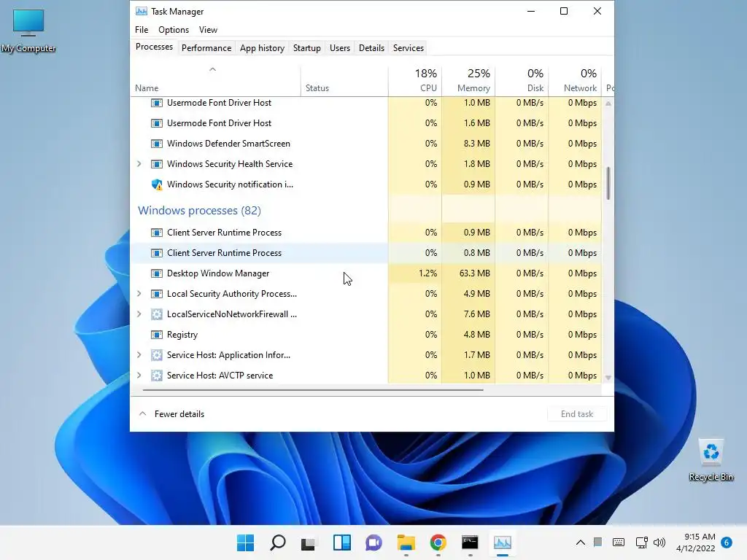This screenshot has width=747, height=560.
Task: Expand Windows Security Health Service row
Action: 139,164
